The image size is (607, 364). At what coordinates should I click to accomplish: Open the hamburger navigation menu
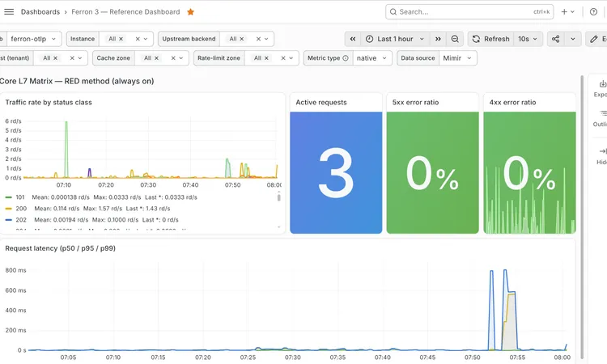(x=9, y=12)
